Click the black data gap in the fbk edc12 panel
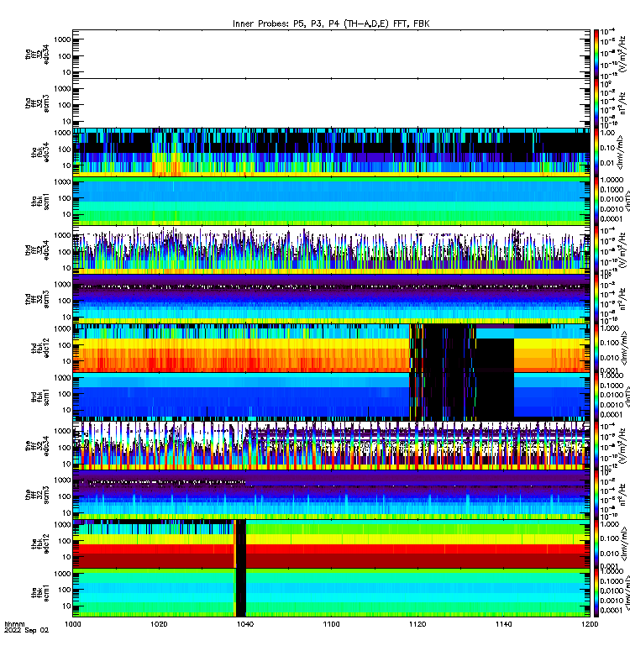Viewport: 630px width, 672px height. pos(241,543)
